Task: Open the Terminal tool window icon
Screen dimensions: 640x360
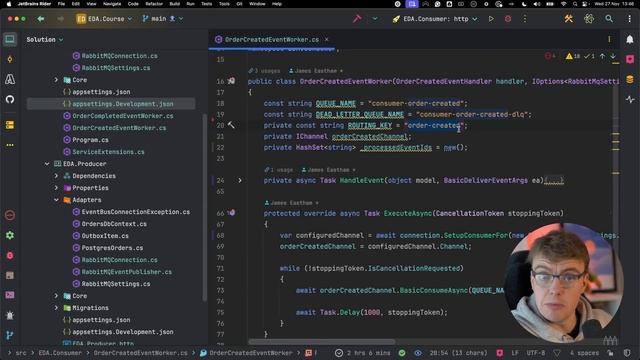Action: pyautogui.click(x=10, y=295)
